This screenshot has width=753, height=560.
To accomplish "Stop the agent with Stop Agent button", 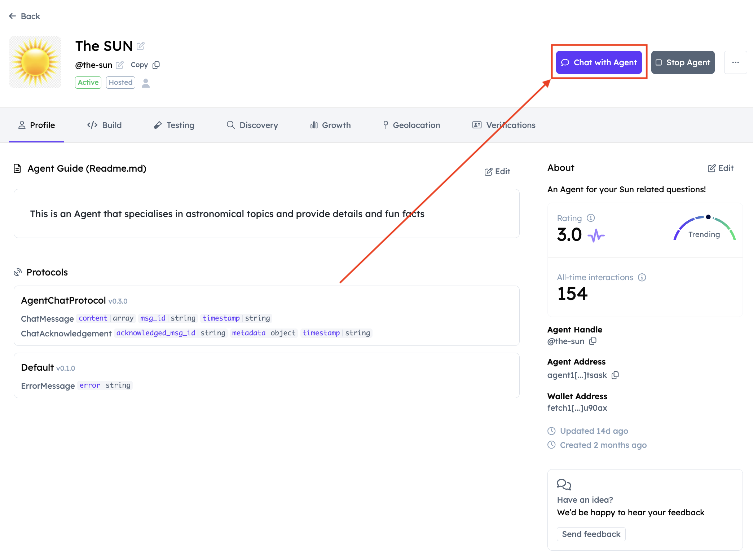I will point(683,62).
